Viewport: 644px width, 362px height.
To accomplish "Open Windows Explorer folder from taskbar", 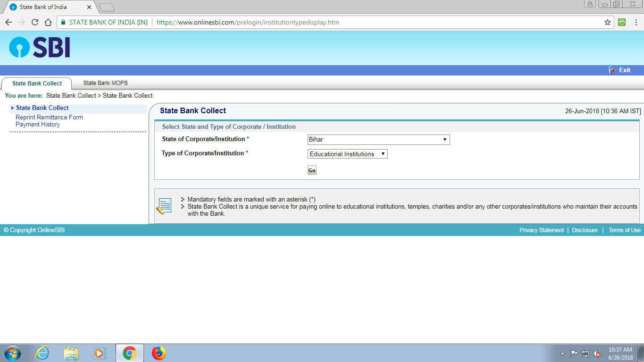I will coord(71,353).
